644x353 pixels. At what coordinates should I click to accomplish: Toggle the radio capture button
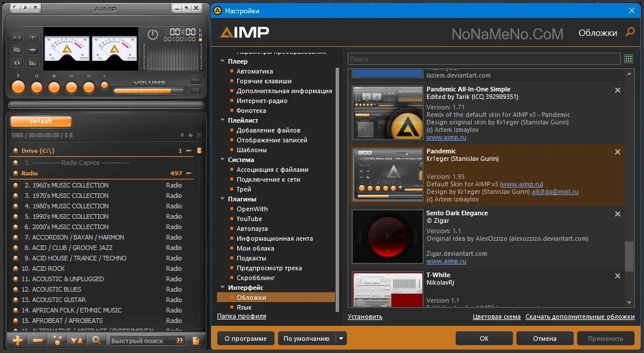[x=32, y=38]
